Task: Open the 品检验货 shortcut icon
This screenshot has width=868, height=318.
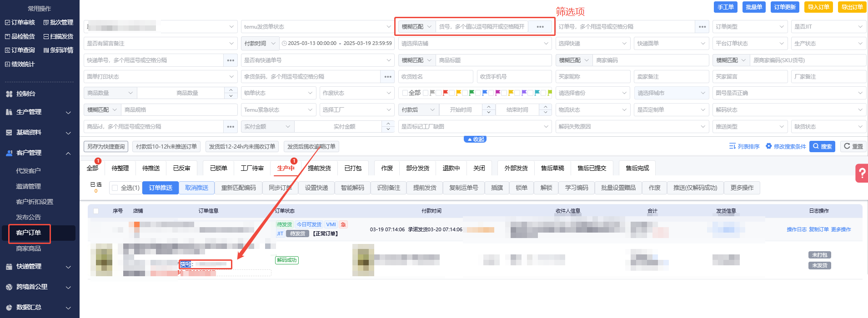Action: click(7, 36)
